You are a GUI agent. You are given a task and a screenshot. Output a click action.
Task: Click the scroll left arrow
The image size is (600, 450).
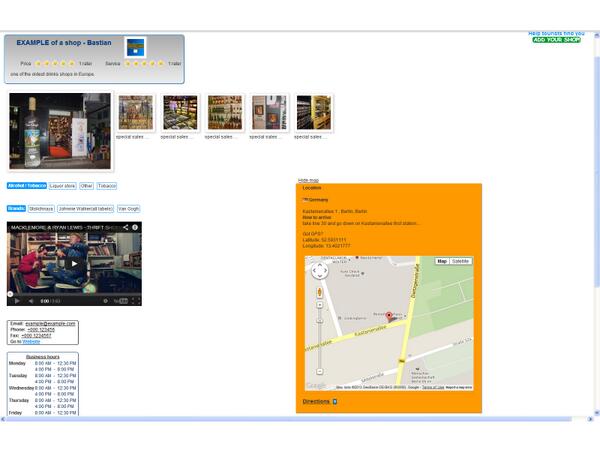pyautogui.click(x=3, y=419)
